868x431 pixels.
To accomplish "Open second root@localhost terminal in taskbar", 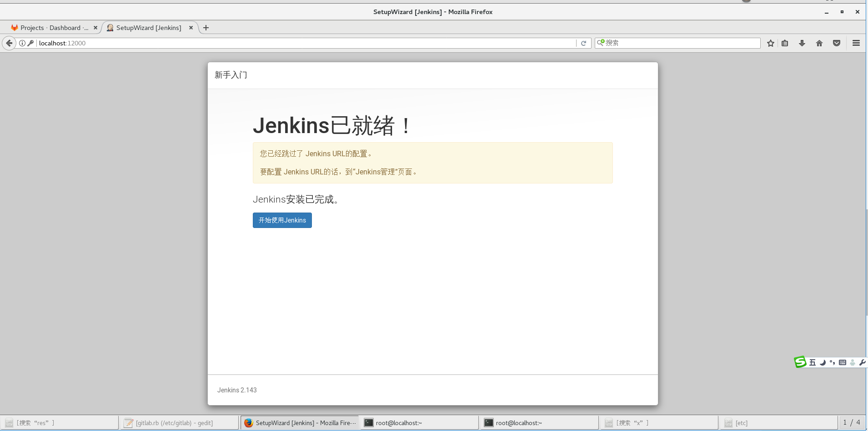I will (539, 423).
